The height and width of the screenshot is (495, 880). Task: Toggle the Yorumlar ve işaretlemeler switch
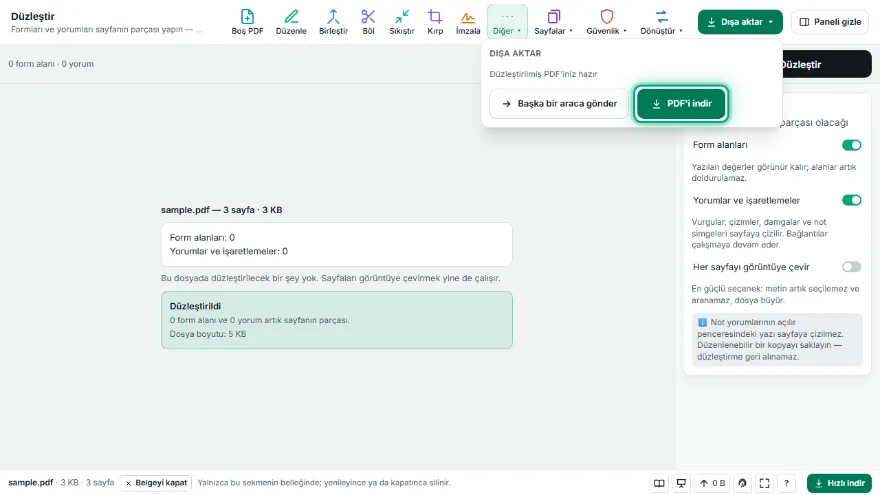pos(851,200)
